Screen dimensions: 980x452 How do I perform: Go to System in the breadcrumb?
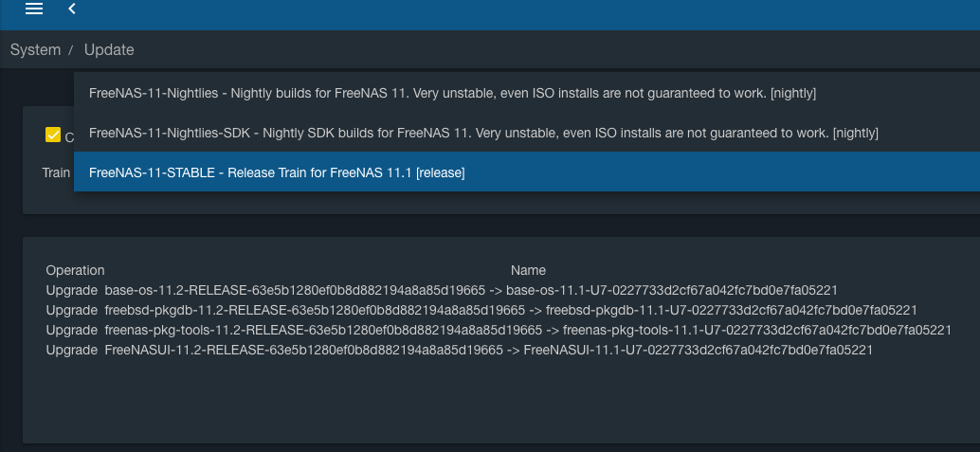pyautogui.click(x=35, y=49)
